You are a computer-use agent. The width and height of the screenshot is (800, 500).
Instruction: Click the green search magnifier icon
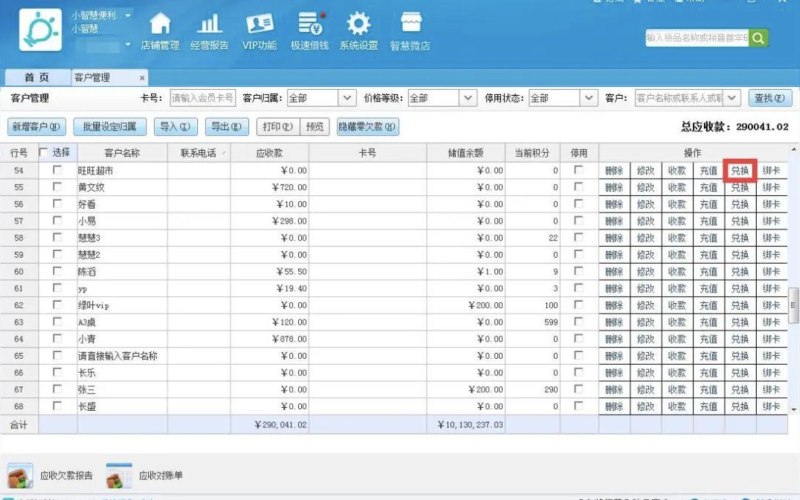click(759, 38)
